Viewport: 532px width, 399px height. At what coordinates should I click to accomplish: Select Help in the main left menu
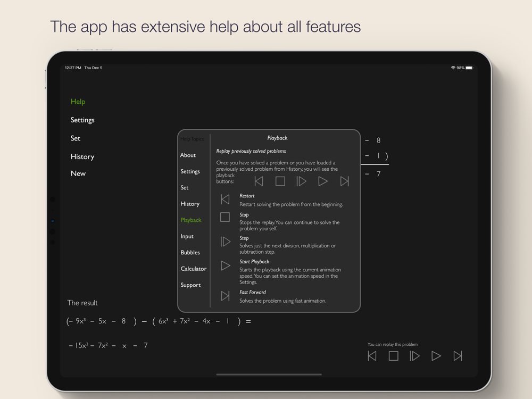click(x=78, y=102)
